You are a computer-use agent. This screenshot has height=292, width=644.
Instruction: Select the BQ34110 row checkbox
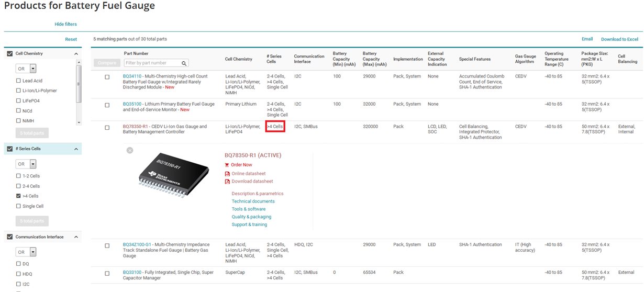[x=107, y=77]
